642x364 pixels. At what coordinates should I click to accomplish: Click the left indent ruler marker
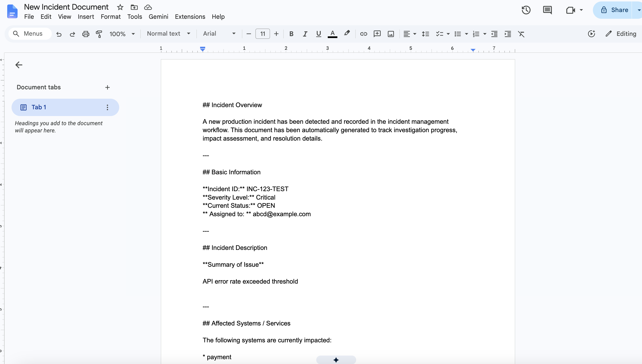coord(203,49)
